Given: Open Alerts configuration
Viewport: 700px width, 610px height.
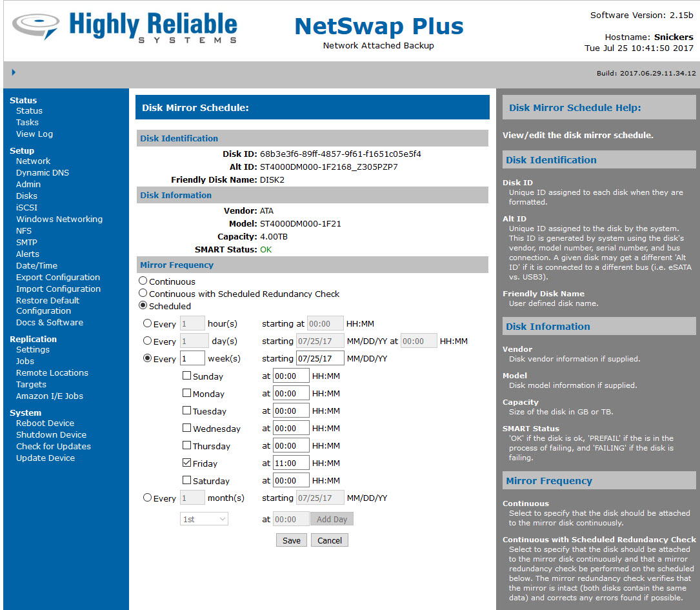Looking at the screenshot, I should [x=28, y=254].
